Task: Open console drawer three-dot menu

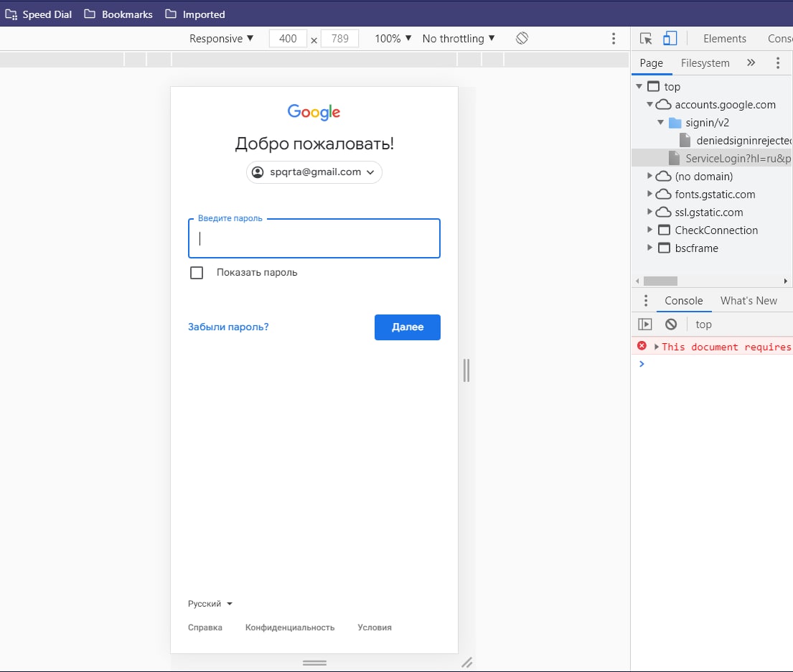Action: click(x=646, y=301)
